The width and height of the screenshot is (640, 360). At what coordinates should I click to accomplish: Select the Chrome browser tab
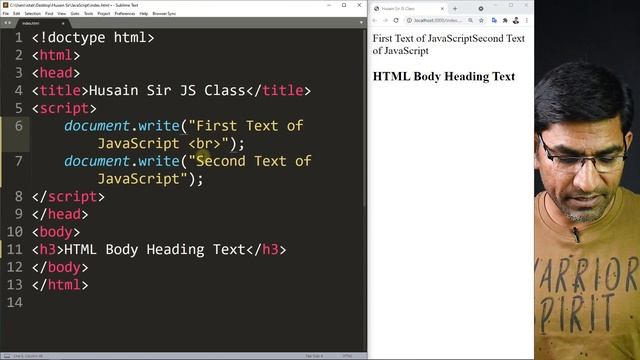click(x=408, y=9)
